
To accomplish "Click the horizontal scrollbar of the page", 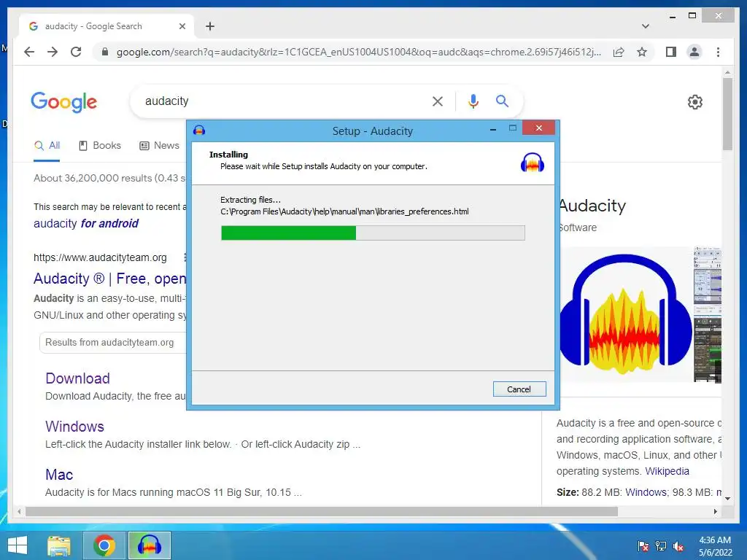I will point(322,511).
